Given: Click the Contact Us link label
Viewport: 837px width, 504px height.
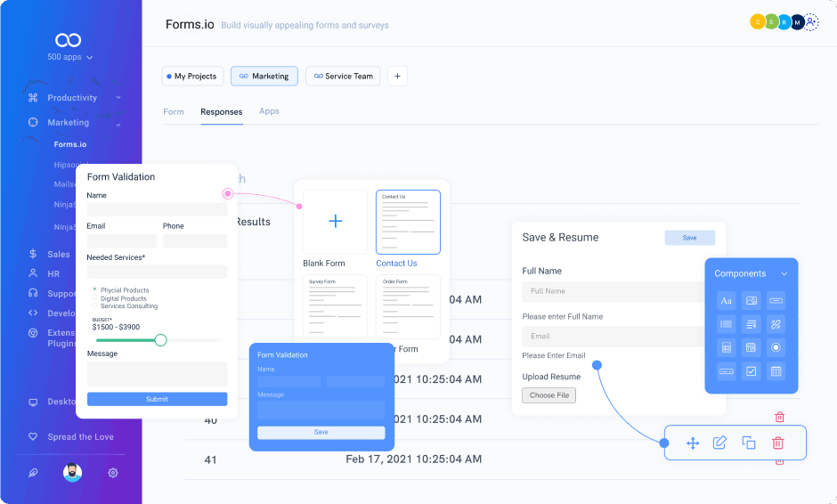Looking at the screenshot, I should [x=396, y=264].
